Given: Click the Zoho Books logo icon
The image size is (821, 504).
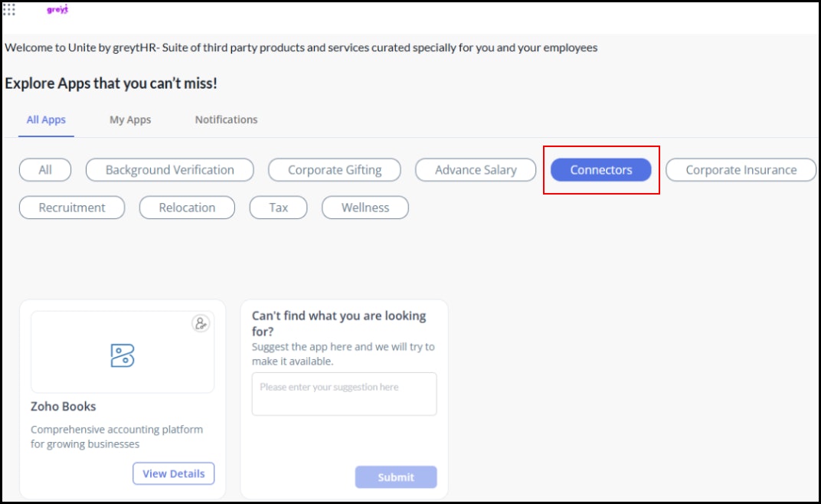Looking at the screenshot, I should (x=123, y=355).
